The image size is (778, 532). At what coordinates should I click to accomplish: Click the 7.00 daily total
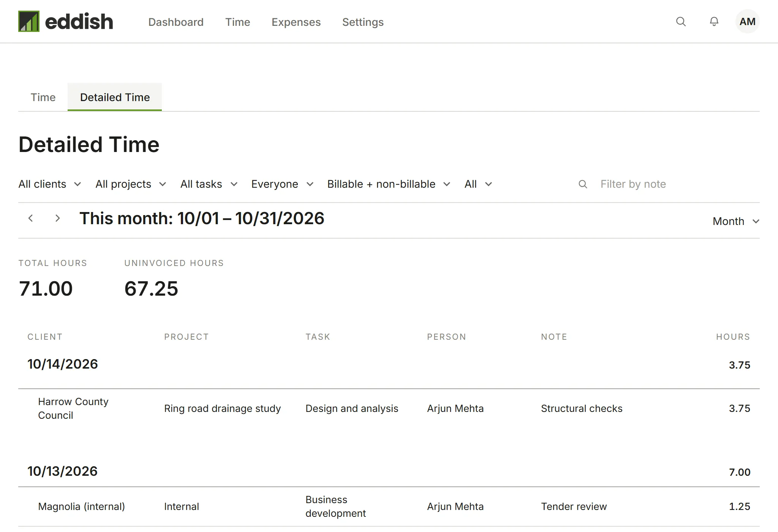739,472
